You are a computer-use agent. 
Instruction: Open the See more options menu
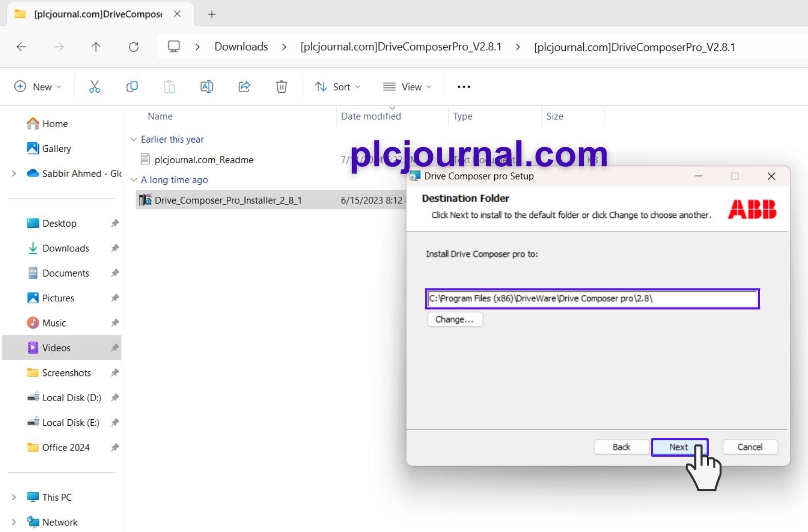[x=464, y=87]
